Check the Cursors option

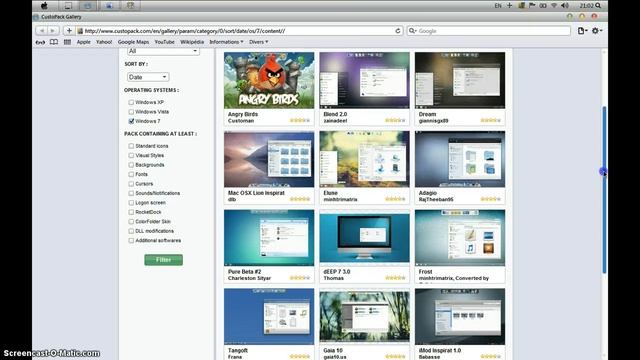click(x=131, y=184)
